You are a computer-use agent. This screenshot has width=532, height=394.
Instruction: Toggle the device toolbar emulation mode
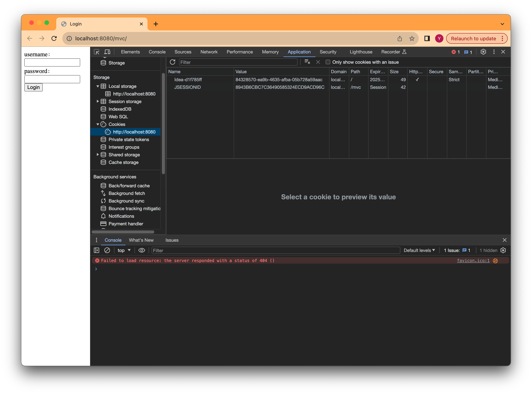tap(107, 52)
